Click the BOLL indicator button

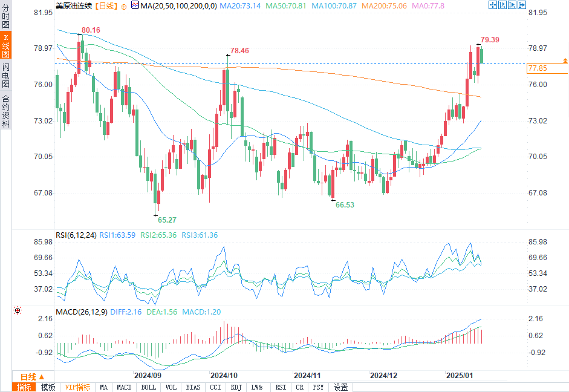148,387
